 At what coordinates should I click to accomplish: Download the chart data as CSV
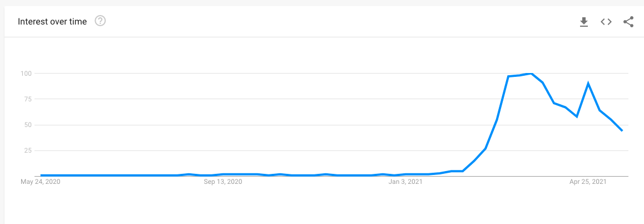click(583, 22)
